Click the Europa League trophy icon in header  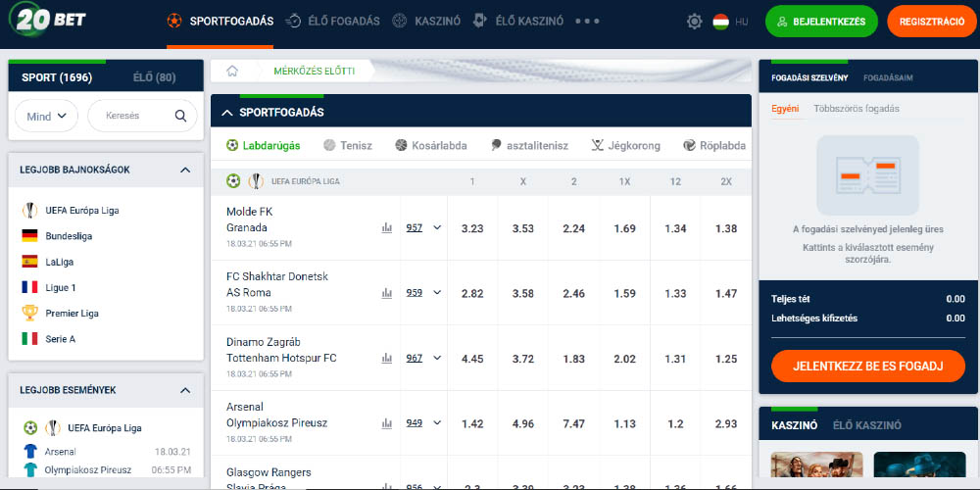(x=256, y=181)
